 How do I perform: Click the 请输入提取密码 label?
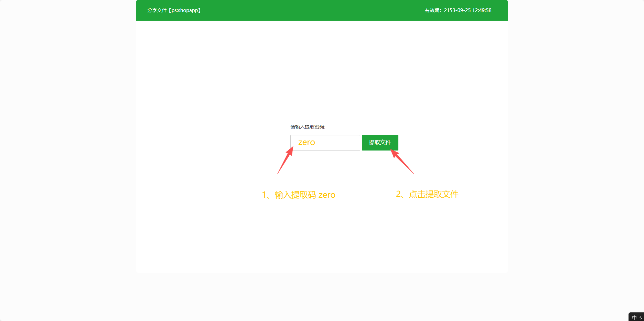[x=308, y=127]
